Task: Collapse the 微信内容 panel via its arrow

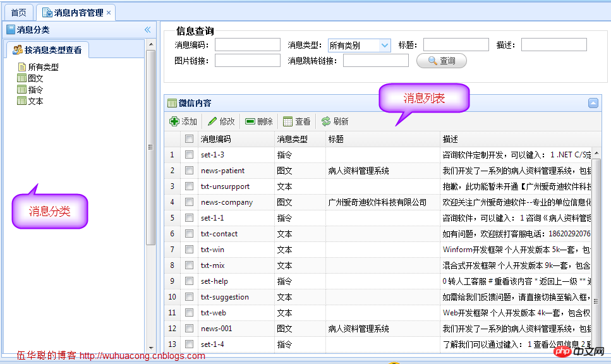Action: pyautogui.click(x=593, y=103)
